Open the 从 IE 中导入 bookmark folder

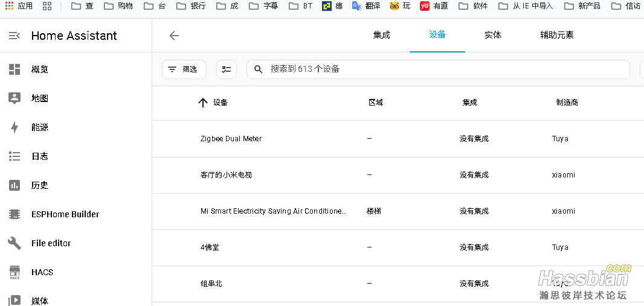coord(526,6)
